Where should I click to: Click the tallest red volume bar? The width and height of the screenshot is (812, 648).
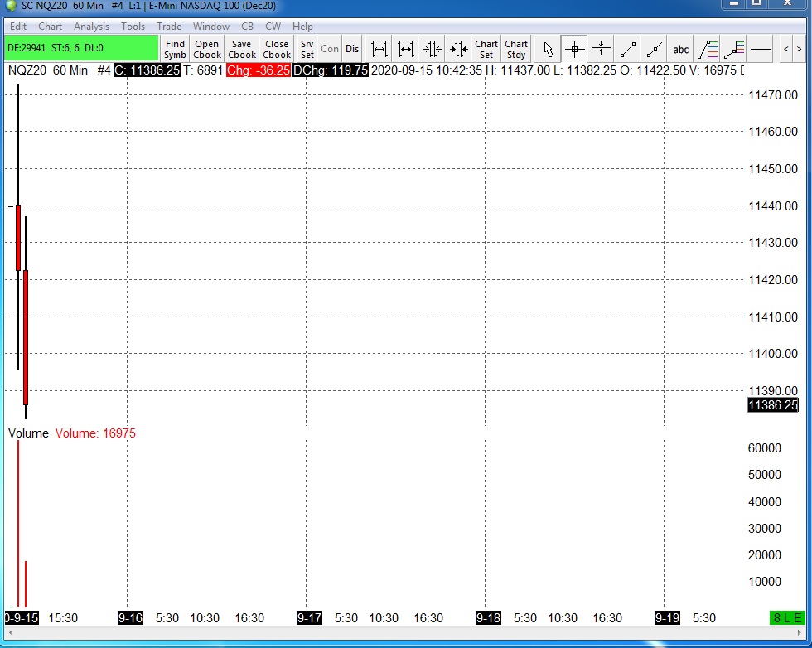(x=18, y=523)
